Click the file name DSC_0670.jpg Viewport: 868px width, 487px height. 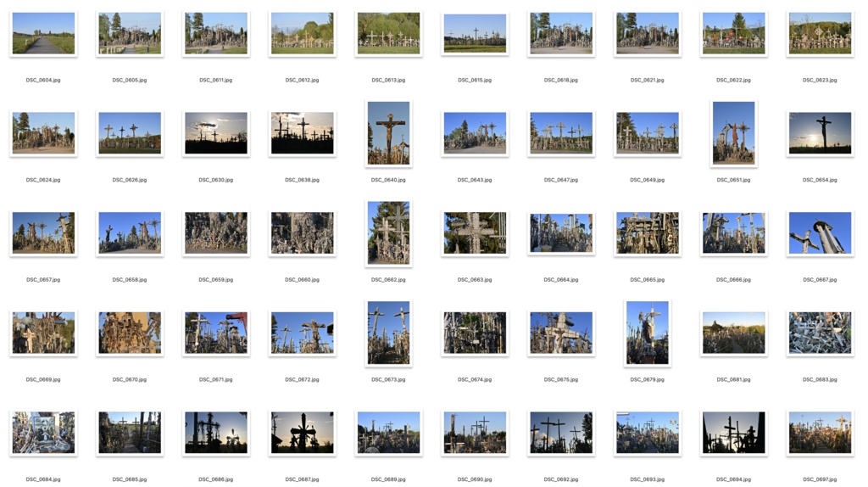click(130, 379)
